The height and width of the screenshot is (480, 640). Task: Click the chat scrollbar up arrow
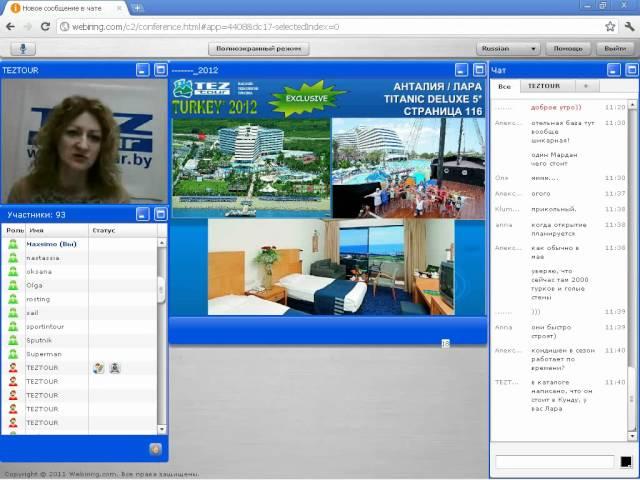(632, 104)
